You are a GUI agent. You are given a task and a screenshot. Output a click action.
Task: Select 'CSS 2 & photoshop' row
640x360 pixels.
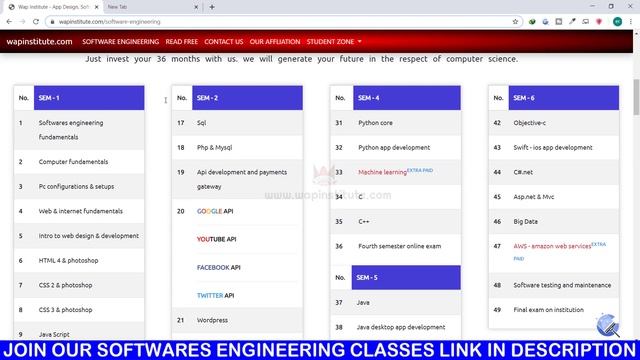click(79, 285)
